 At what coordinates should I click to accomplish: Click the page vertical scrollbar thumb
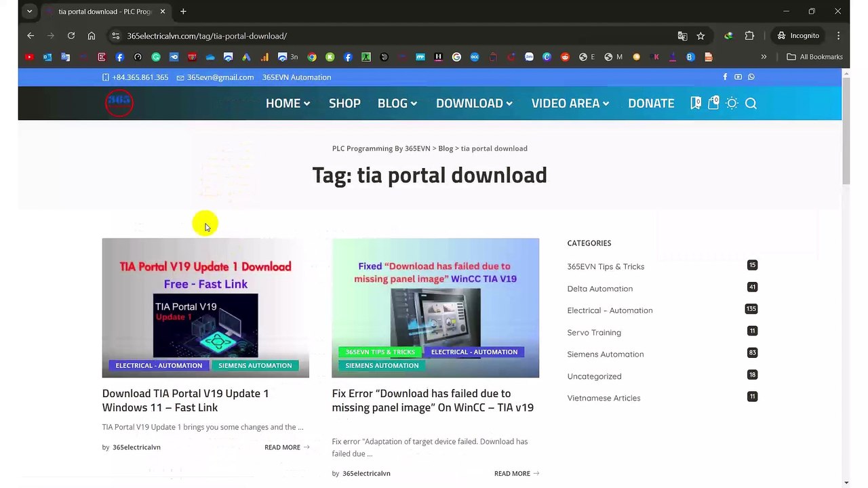(x=846, y=131)
